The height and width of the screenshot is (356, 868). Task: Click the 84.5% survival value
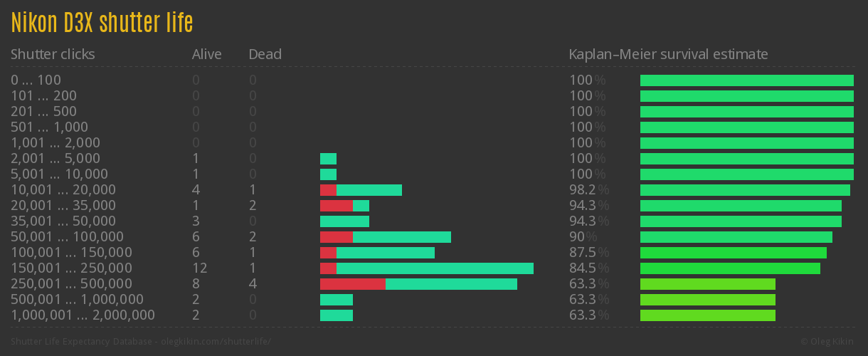point(589,268)
